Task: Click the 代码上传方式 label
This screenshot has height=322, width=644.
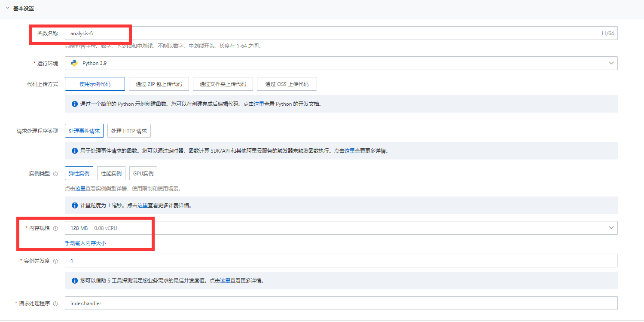Action: [x=42, y=84]
